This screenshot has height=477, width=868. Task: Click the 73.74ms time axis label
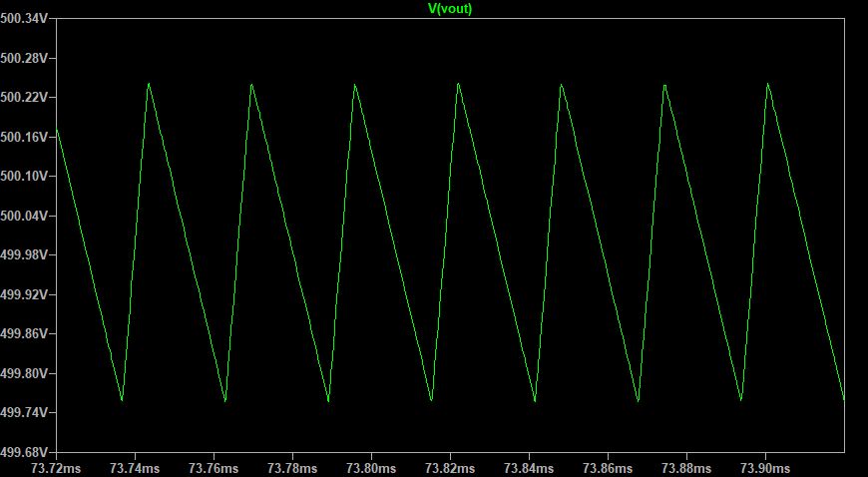(135, 469)
